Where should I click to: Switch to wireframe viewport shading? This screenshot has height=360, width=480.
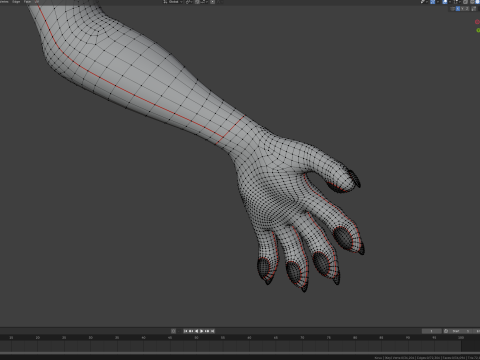(x=472, y=2)
